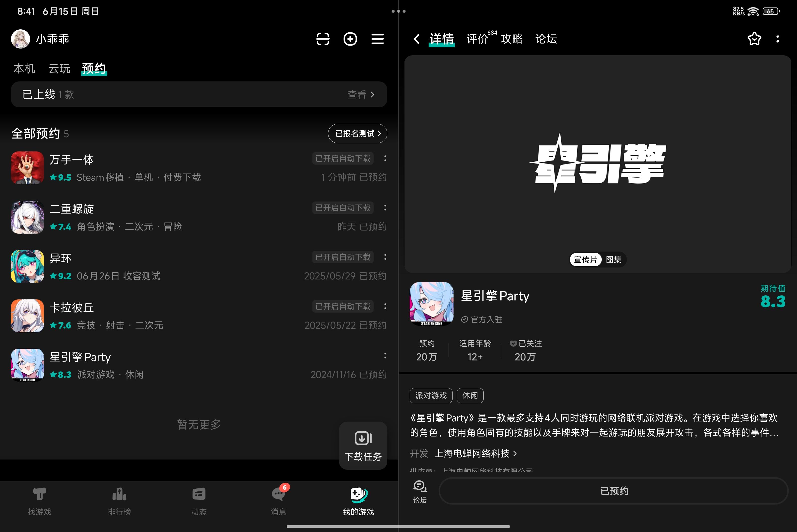Tap the 小乖乖 profile avatar
Viewport: 797px width, 532px height.
click(x=20, y=39)
